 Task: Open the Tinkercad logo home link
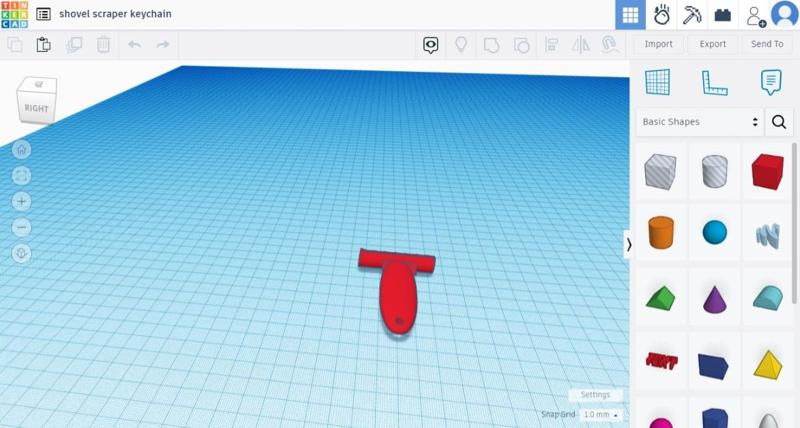pyautogui.click(x=14, y=14)
